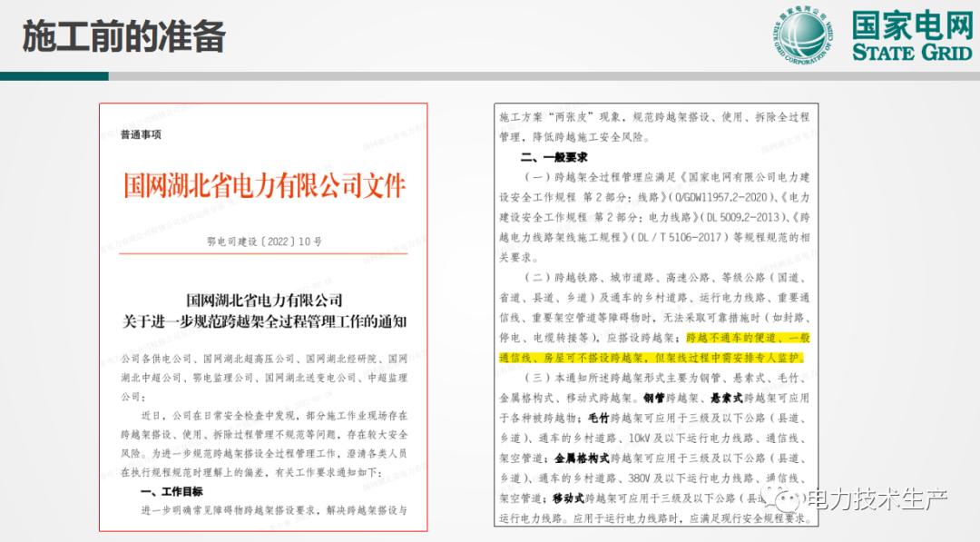Click the bold word 毛竹
The image size is (980, 542).
point(599,418)
